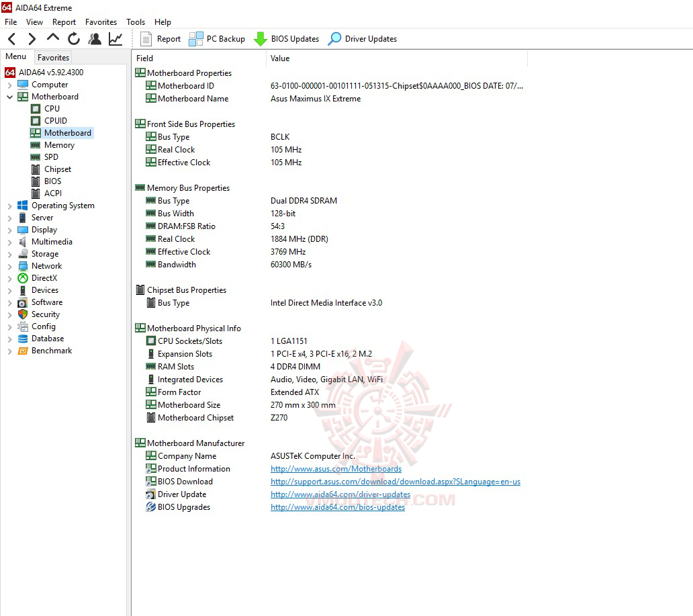Expand the Server tree node
This screenshot has width=693, height=616.
9,218
